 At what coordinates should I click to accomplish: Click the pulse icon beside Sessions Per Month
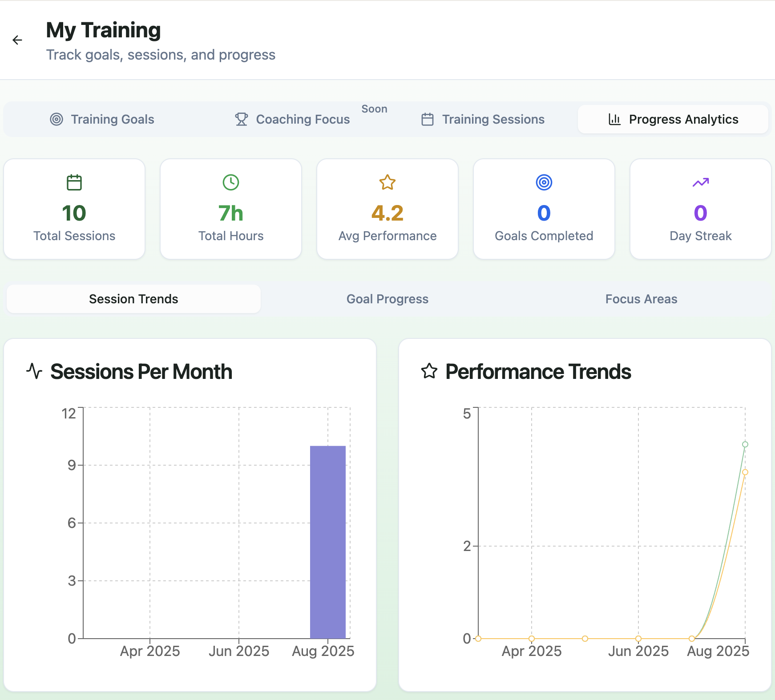34,370
